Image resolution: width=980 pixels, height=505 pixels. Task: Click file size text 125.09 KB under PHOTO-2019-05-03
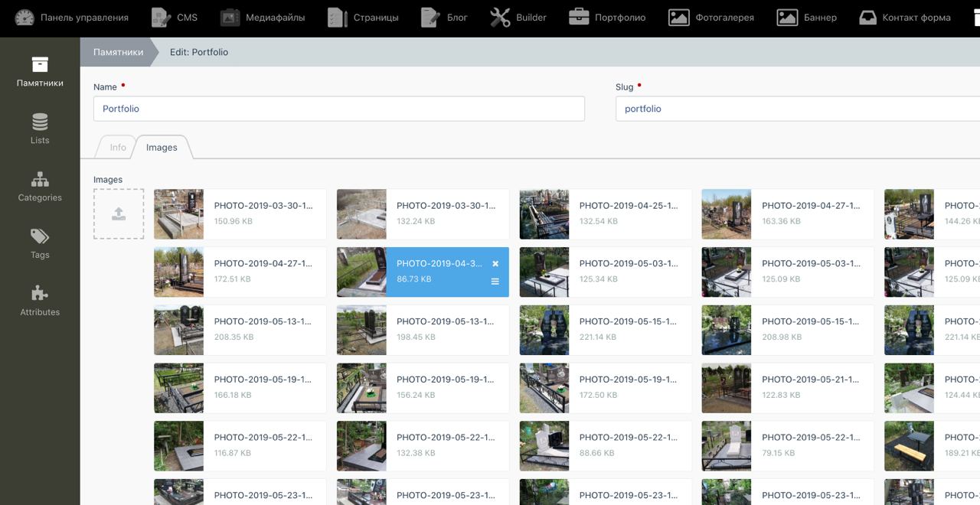coord(781,279)
